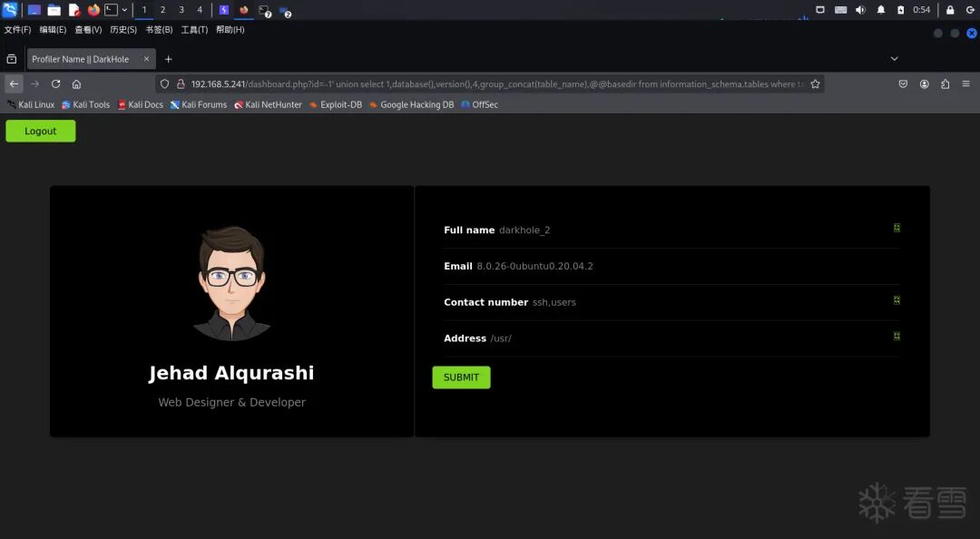980x539 pixels.
Task: Open the Exploit-DB bookmark
Action: [x=336, y=104]
